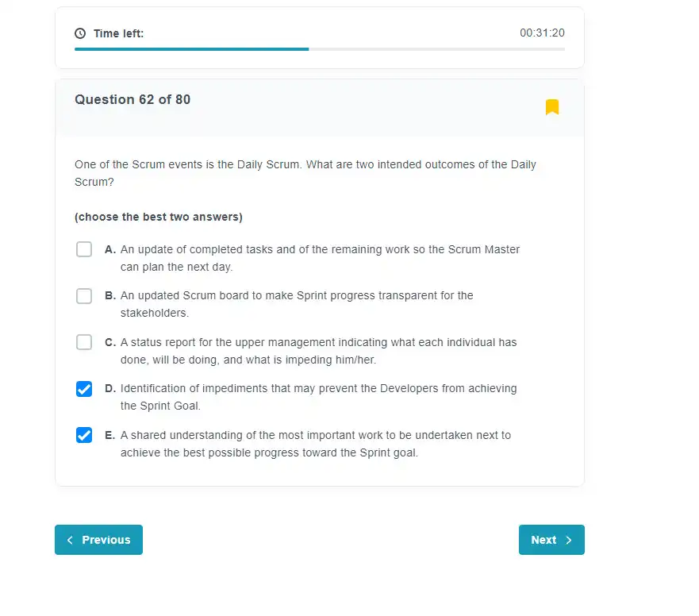The height and width of the screenshot is (616, 699).
Task: Click the right chevron on Next button
Action: (x=568, y=540)
